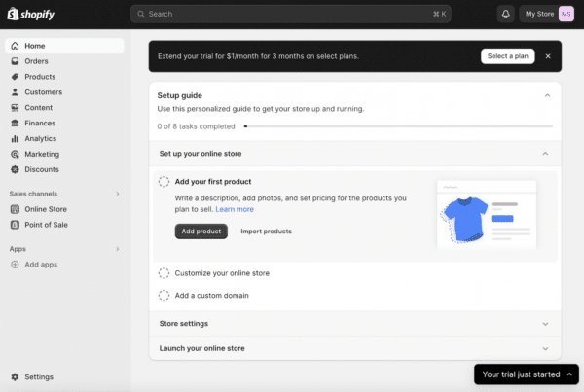Viewport: 584px width, 392px height.
Task: Click the Home sidebar item
Action: 65,46
